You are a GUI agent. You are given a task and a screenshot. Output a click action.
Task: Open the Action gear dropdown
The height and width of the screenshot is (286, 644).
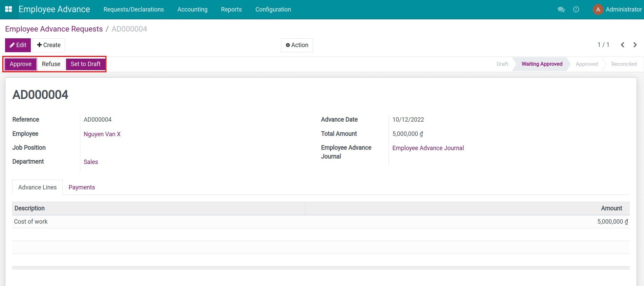[297, 45]
